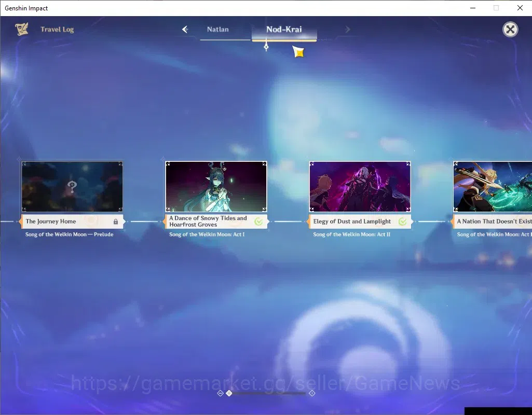Click the Travel Log title text
The image size is (532, 415).
57,30
